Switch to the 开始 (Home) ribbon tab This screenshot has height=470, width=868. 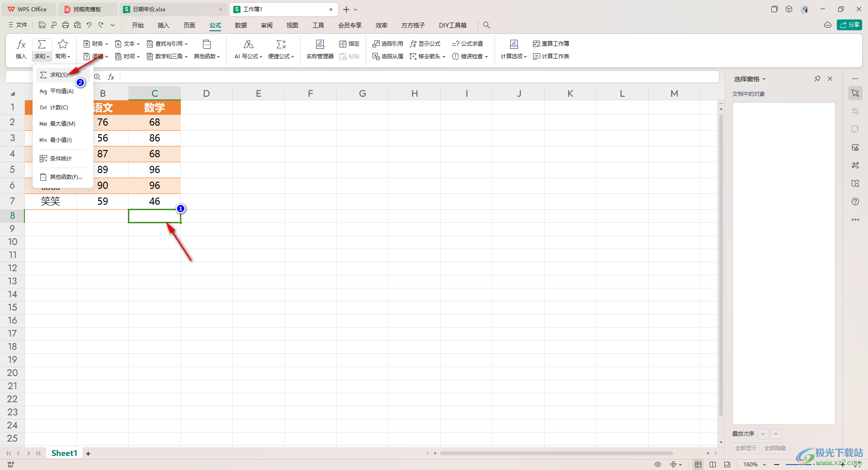(138, 25)
